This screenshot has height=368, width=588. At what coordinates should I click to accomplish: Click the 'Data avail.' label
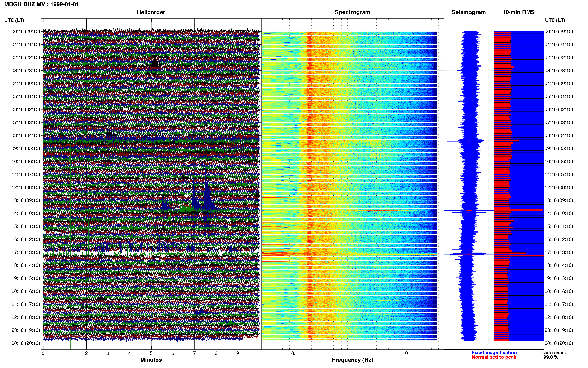tap(554, 352)
